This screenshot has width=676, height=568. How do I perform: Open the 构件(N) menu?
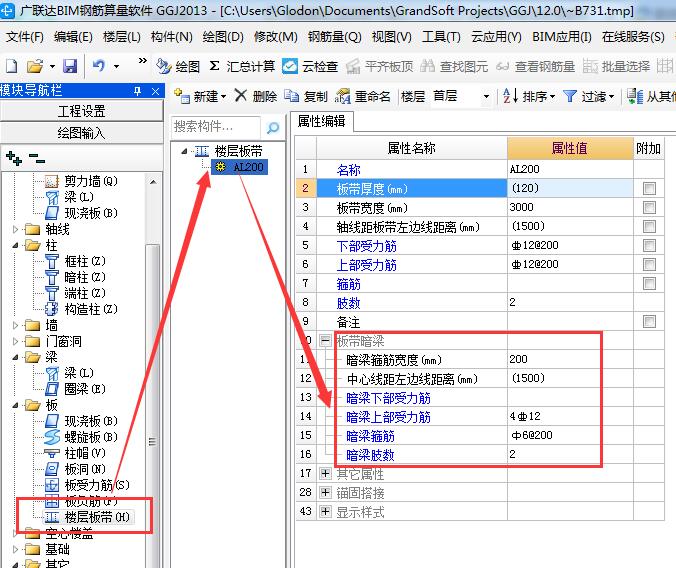(172, 37)
